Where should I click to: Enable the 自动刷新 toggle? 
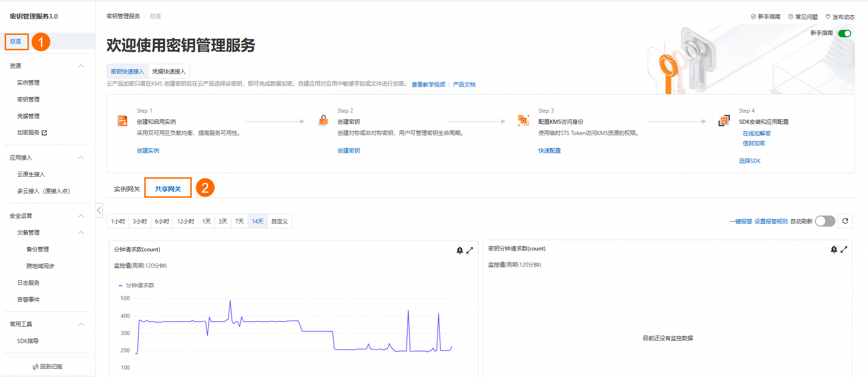tap(825, 221)
